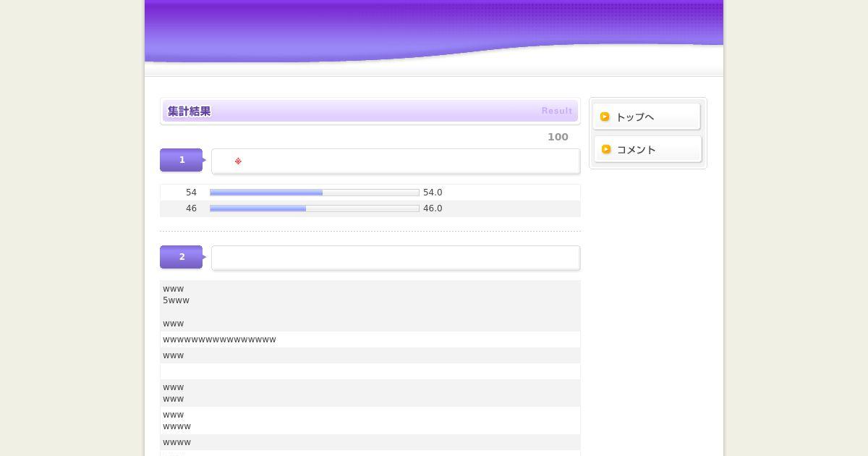Select the question 2 number badge

click(x=182, y=257)
